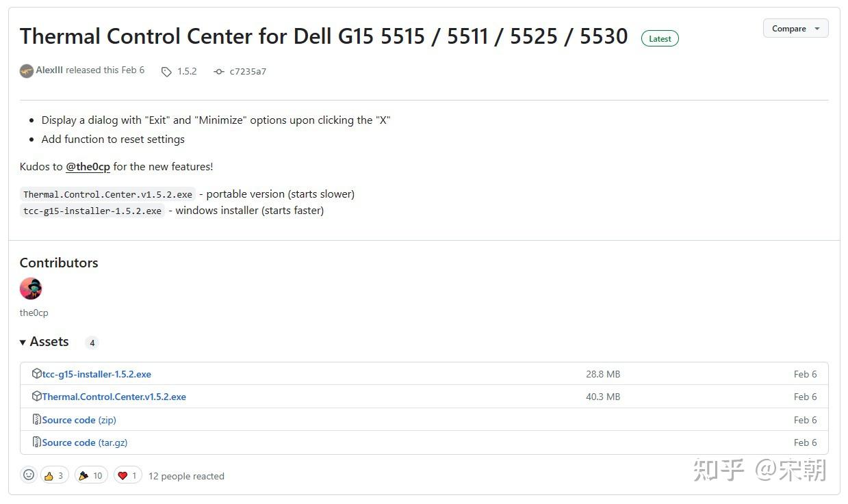Image resolution: width=848 pixels, height=504 pixels.
Task: Open the smiley add-reaction picker
Action: pos(29,475)
